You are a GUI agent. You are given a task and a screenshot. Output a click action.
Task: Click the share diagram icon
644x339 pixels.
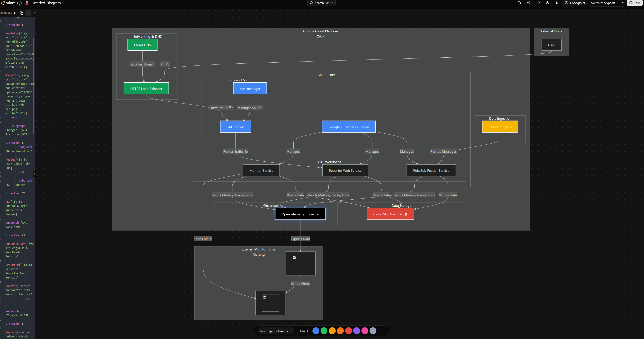pyautogui.click(x=529, y=3)
